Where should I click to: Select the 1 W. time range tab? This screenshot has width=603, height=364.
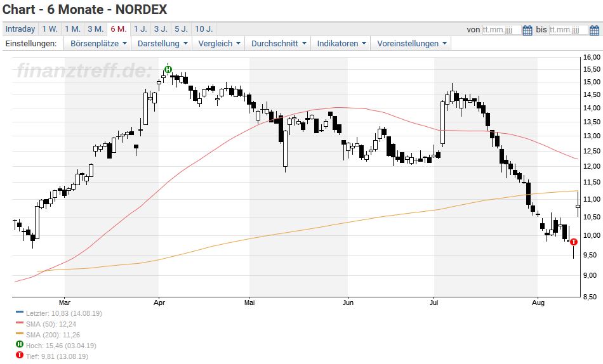point(50,29)
